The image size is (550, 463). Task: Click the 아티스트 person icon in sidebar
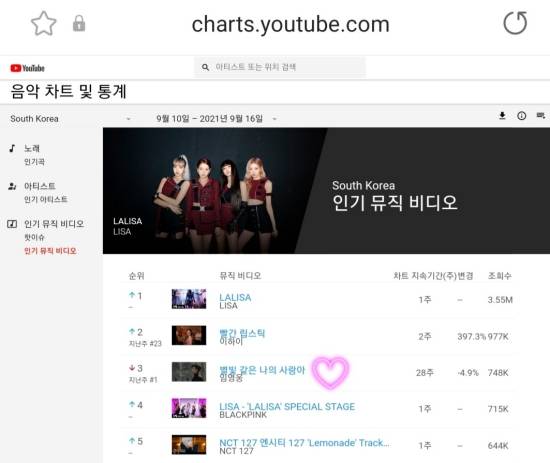[x=12, y=186]
